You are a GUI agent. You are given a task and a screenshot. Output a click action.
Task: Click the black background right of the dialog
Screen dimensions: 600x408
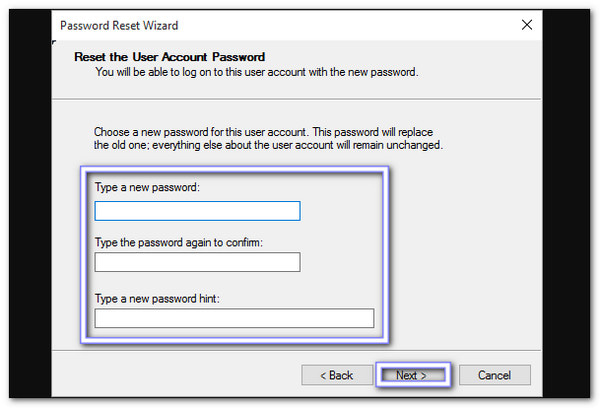(572, 200)
